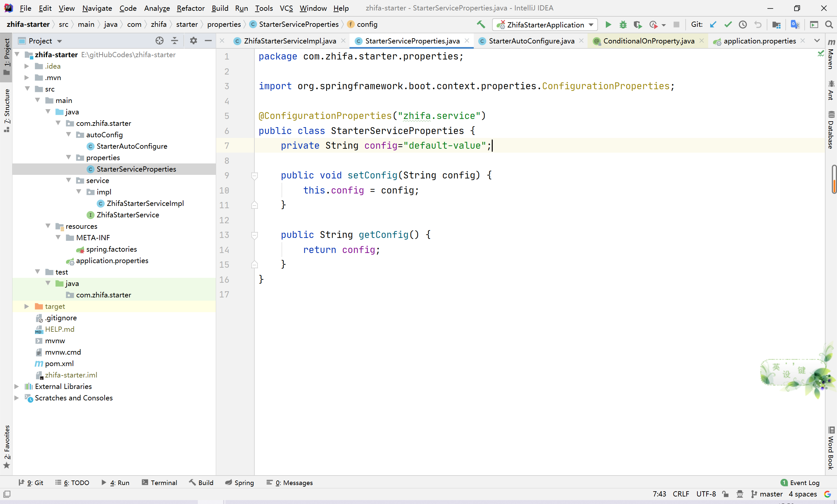Open Project panel settings gear
This screenshot has height=504, width=837.
click(x=193, y=41)
